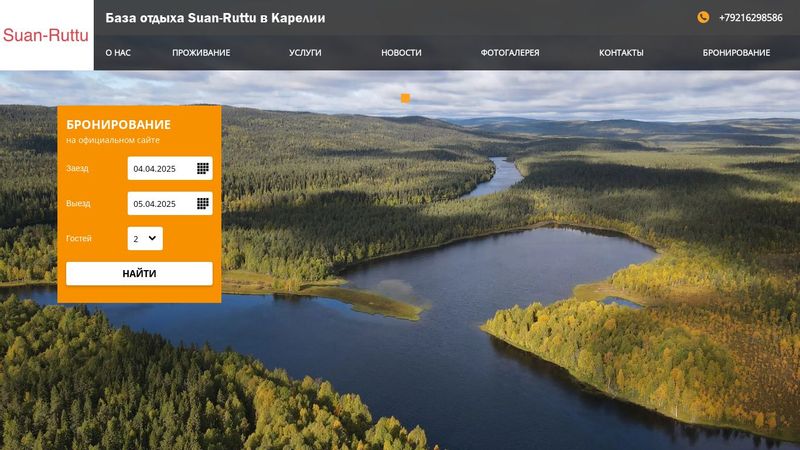Open the КОНТАКТЫ menu item

(621, 53)
